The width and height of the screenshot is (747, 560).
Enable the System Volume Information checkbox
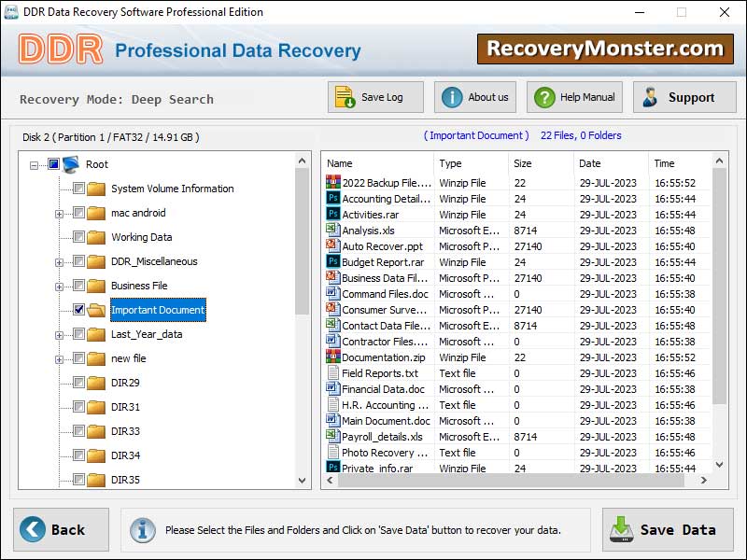click(78, 189)
